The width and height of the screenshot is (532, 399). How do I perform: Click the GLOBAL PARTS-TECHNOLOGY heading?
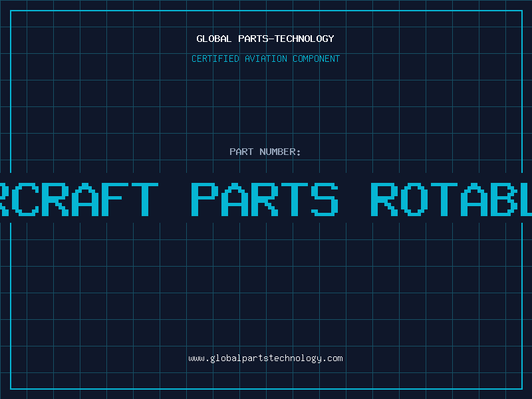pos(265,39)
